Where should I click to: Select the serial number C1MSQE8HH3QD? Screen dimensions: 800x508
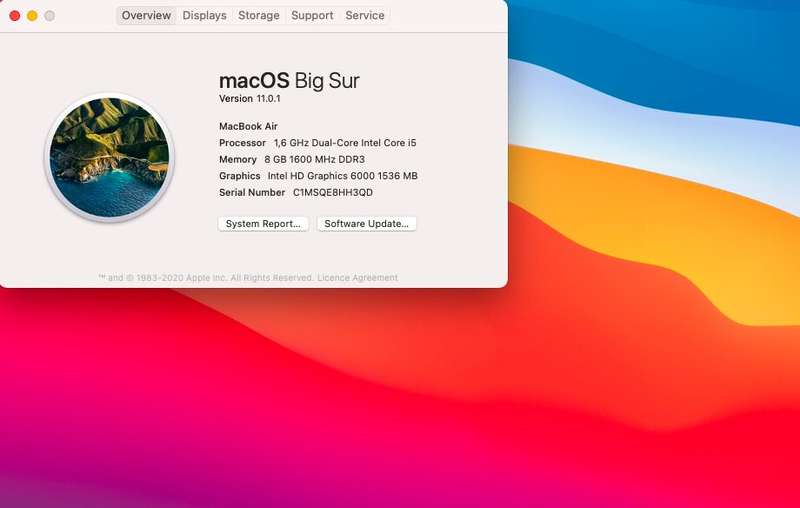(x=333, y=192)
